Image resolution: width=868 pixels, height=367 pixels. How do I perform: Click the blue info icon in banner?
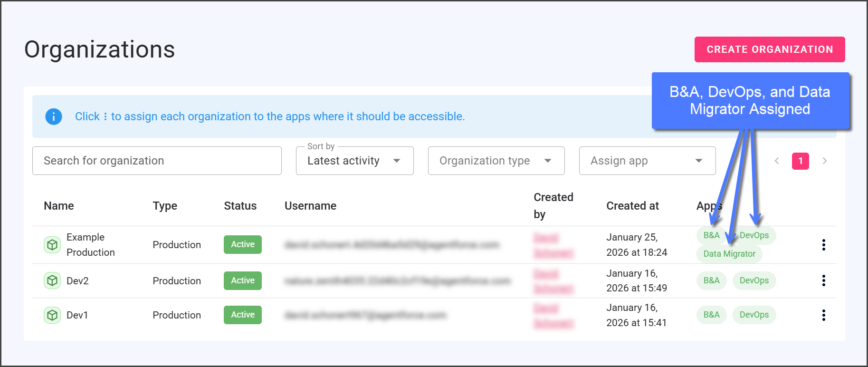click(54, 116)
